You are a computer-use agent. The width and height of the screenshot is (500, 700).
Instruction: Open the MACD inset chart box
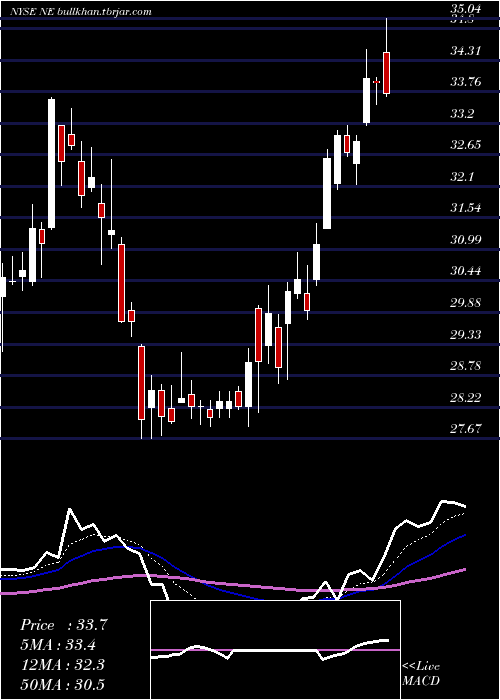(275, 650)
